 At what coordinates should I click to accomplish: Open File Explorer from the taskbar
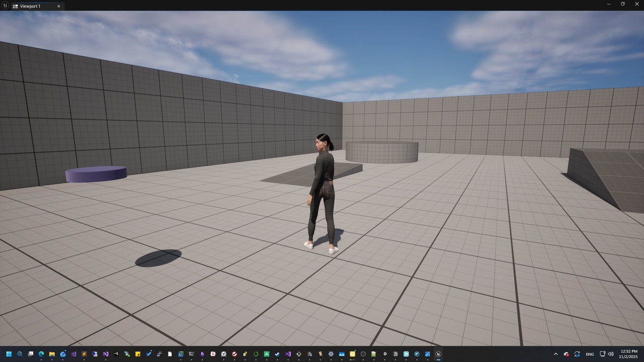click(x=52, y=354)
